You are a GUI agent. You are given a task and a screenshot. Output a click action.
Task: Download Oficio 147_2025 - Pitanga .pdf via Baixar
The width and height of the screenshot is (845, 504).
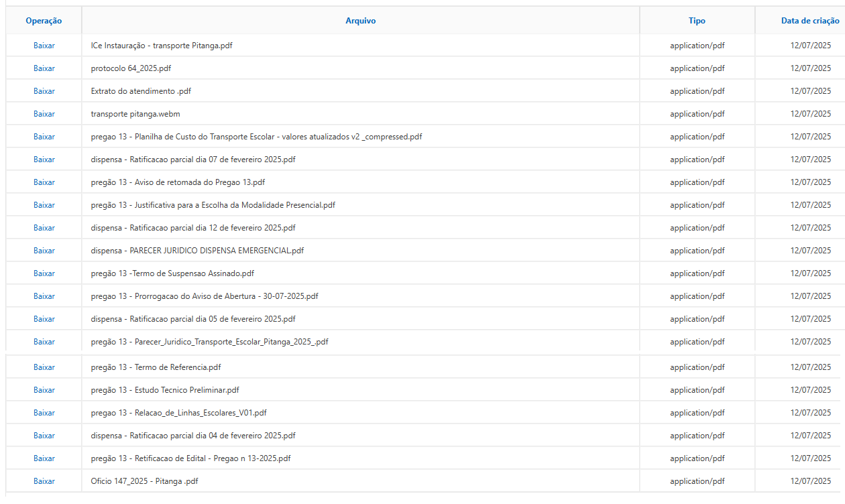pos(44,481)
